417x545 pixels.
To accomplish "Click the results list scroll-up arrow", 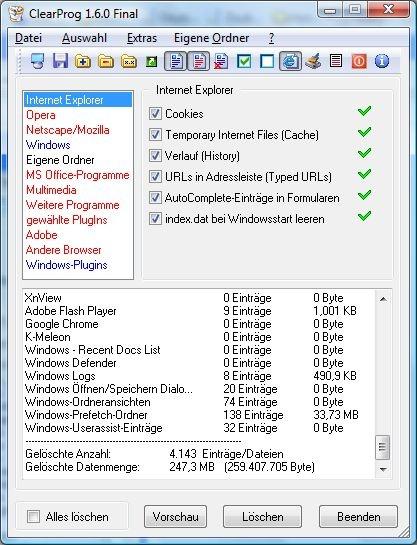I will pos(383,299).
